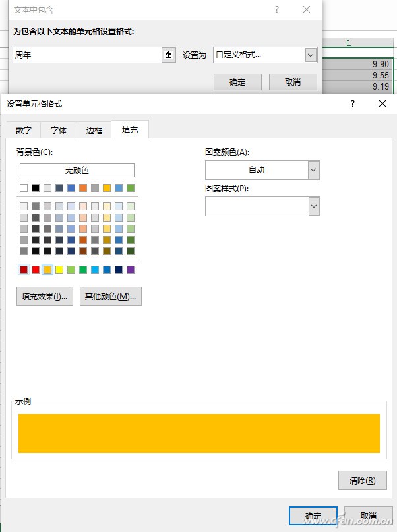This screenshot has height=532, width=397.
Task: Open help in the 文本中包含 dialog
Action: coord(277,9)
